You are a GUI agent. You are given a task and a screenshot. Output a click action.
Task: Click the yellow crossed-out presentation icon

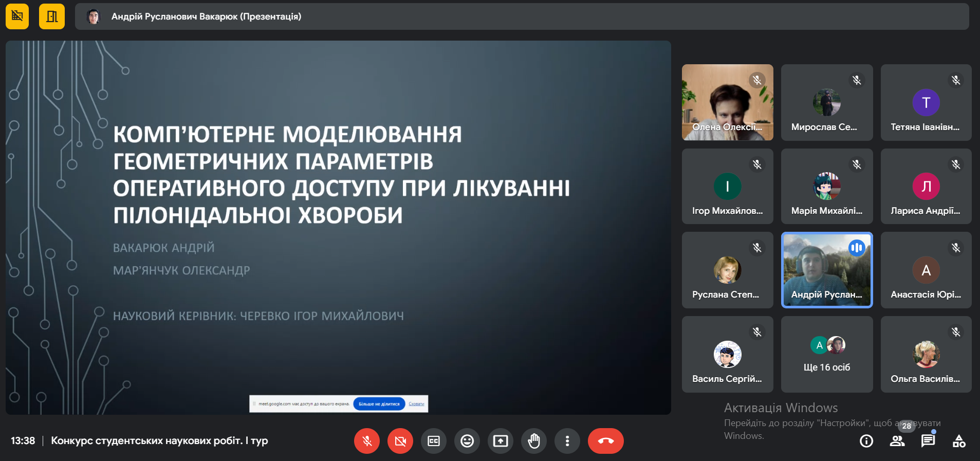pos(17,16)
